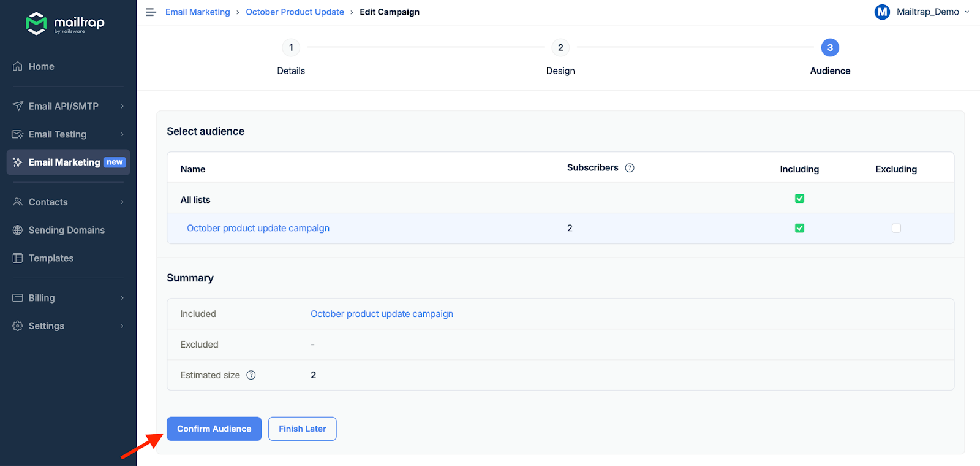Go to step 2 Design
Viewport: 980px width, 466px height.
click(560, 48)
